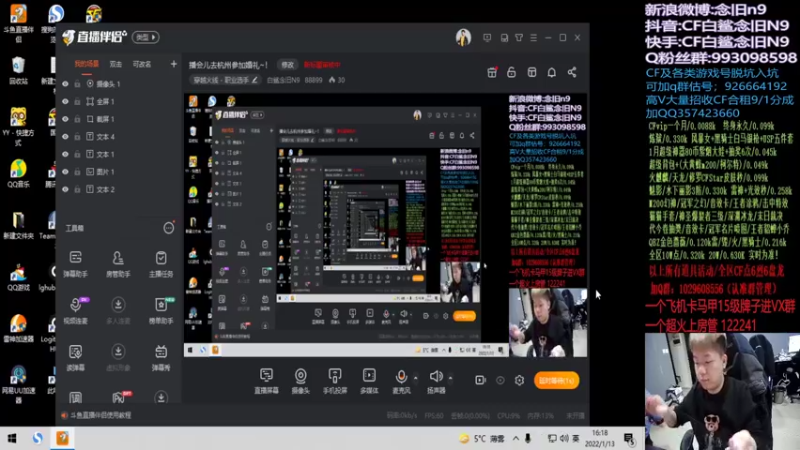Open the 回收站 desktop icon
Image resolution: width=800 pixels, height=450 pixels.
tap(18, 70)
